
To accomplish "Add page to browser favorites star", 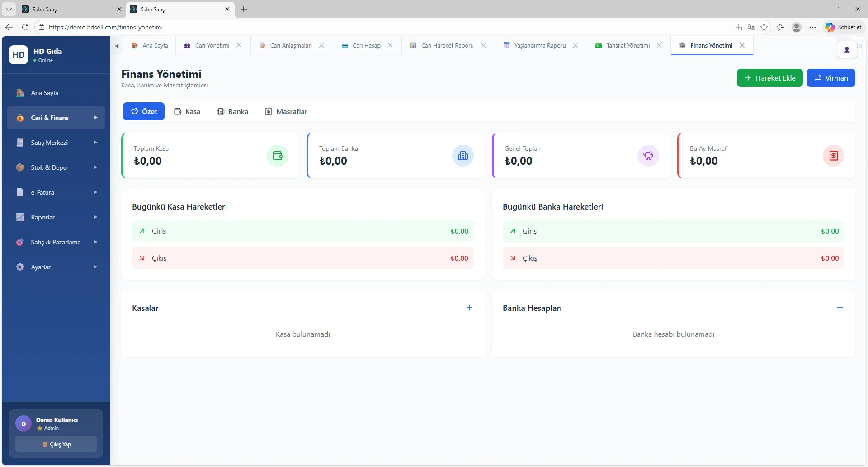I will pos(764,27).
